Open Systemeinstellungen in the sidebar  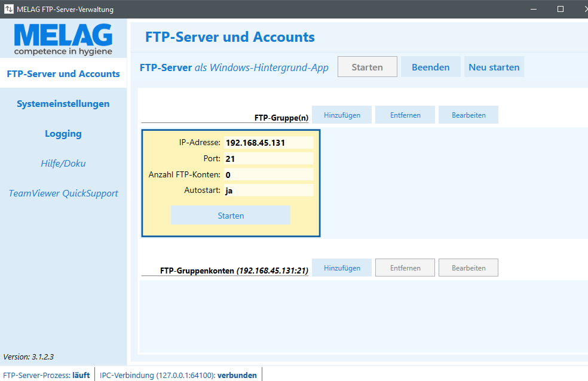63,104
